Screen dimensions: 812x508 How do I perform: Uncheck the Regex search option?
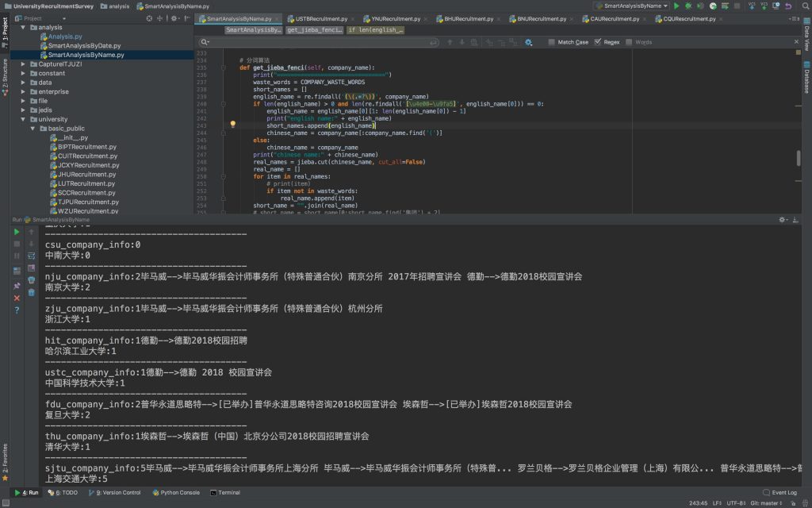tap(598, 42)
